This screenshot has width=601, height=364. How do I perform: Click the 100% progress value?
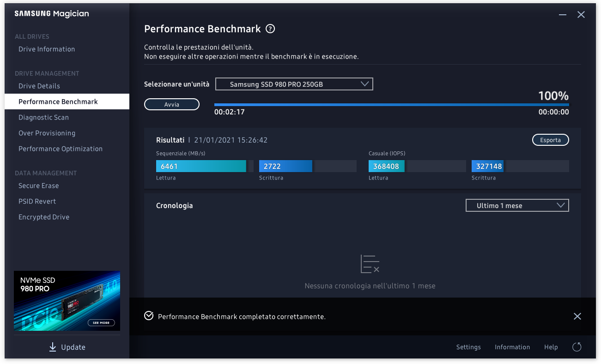coord(553,96)
